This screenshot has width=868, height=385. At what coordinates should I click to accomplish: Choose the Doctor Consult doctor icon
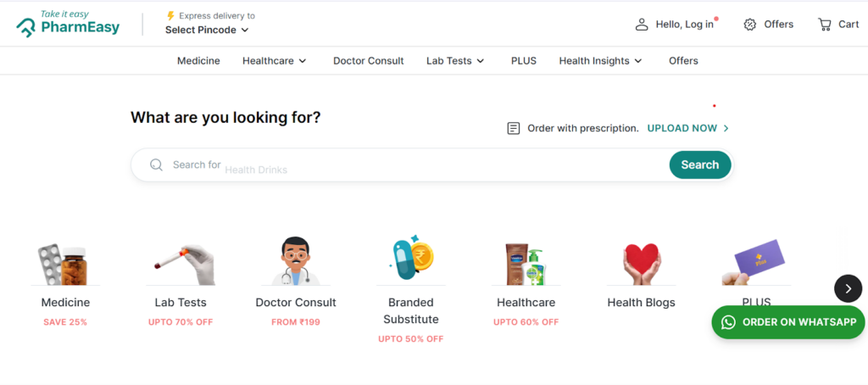coord(296,263)
